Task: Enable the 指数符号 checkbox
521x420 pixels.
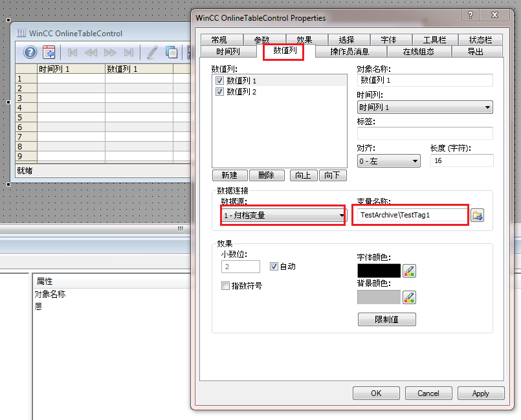Action: point(225,285)
